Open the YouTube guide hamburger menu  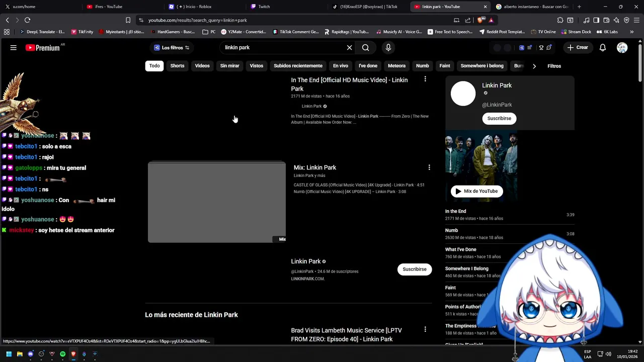[x=14, y=48]
